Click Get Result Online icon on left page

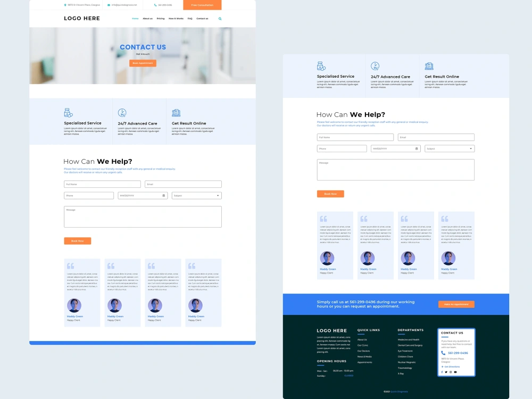pos(176,113)
